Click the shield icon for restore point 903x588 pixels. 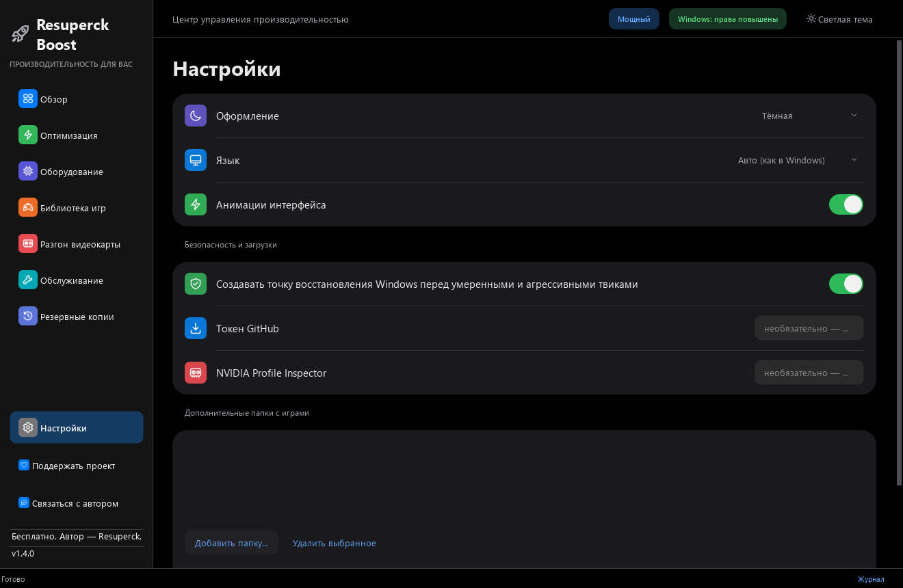pyautogui.click(x=196, y=284)
